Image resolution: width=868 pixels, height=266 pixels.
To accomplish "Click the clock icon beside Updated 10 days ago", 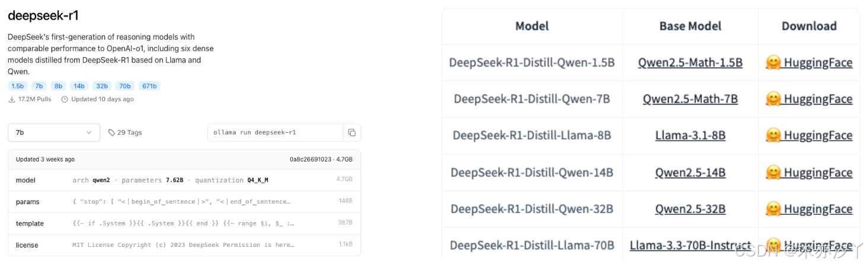I will [x=65, y=99].
